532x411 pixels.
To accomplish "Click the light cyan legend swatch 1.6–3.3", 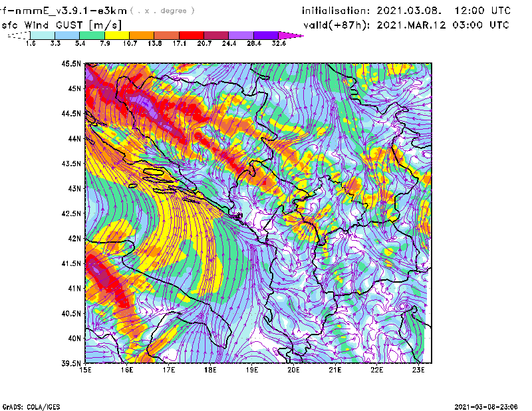I will click(43, 35).
